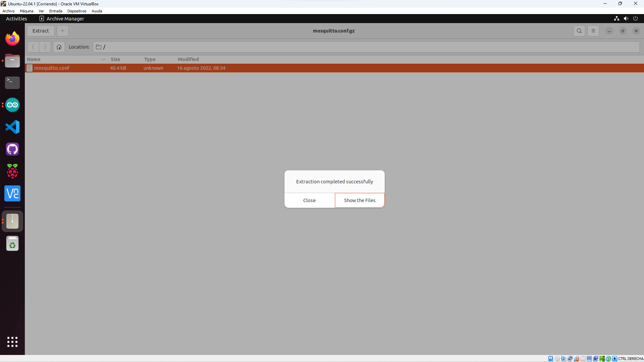Navigate forward with the right arrow
This screenshot has width=644, height=362.
[45, 47]
